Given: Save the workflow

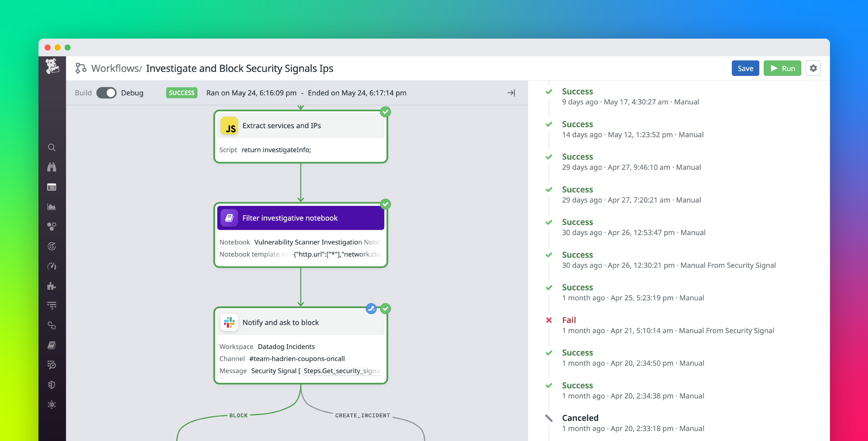Looking at the screenshot, I should [745, 68].
